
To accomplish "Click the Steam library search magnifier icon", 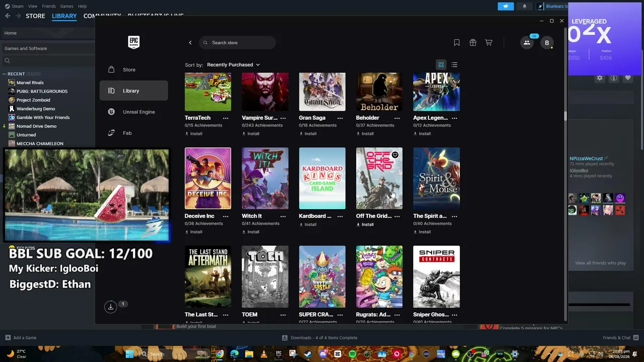I will pos(7,61).
